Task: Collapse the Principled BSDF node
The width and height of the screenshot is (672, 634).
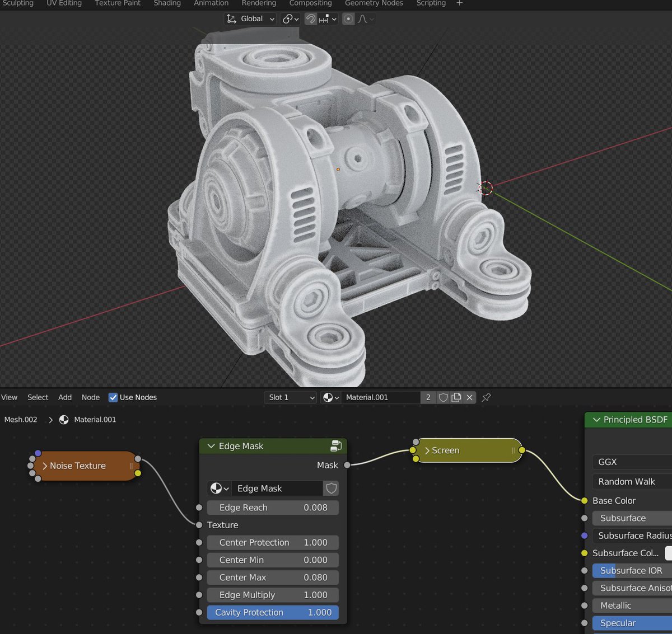Action: pyautogui.click(x=596, y=420)
